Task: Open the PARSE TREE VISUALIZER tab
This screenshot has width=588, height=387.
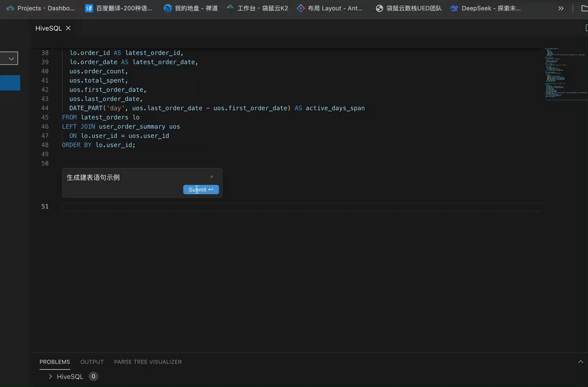Action: [x=148, y=362]
